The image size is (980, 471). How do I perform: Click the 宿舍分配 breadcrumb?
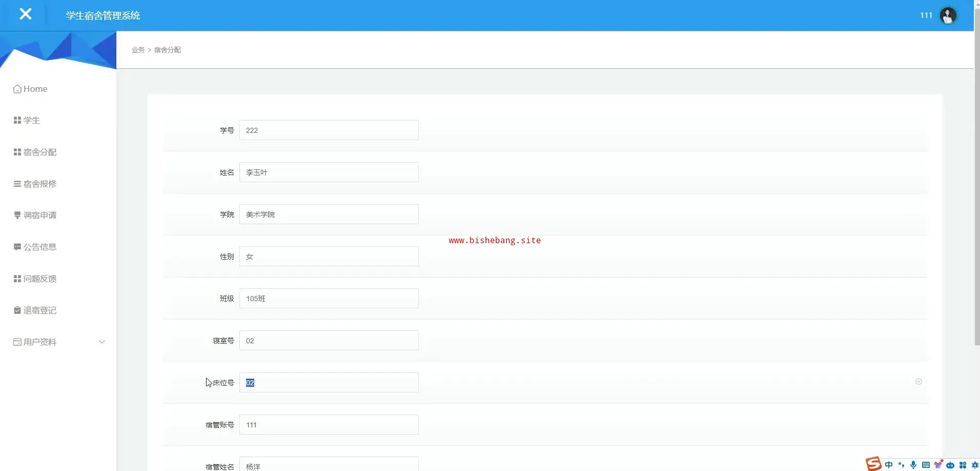(x=168, y=50)
